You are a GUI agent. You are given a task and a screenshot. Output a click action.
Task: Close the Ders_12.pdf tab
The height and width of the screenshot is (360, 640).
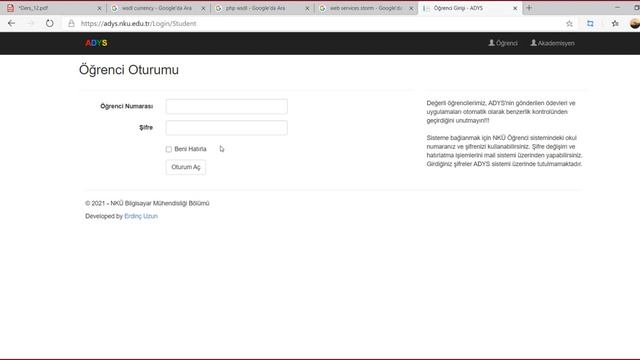click(99, 8)
